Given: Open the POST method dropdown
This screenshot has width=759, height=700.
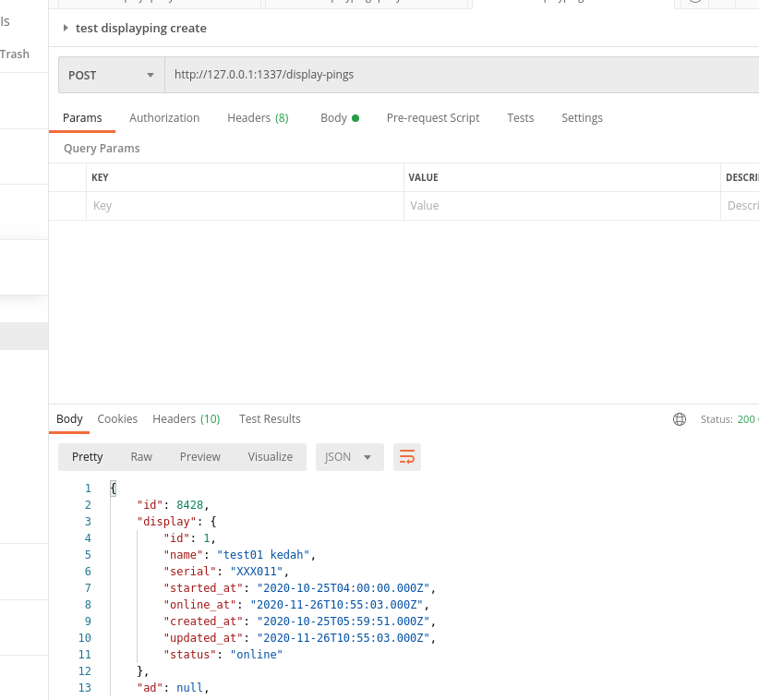Looking at the screenshot, I should pos(111,75).
